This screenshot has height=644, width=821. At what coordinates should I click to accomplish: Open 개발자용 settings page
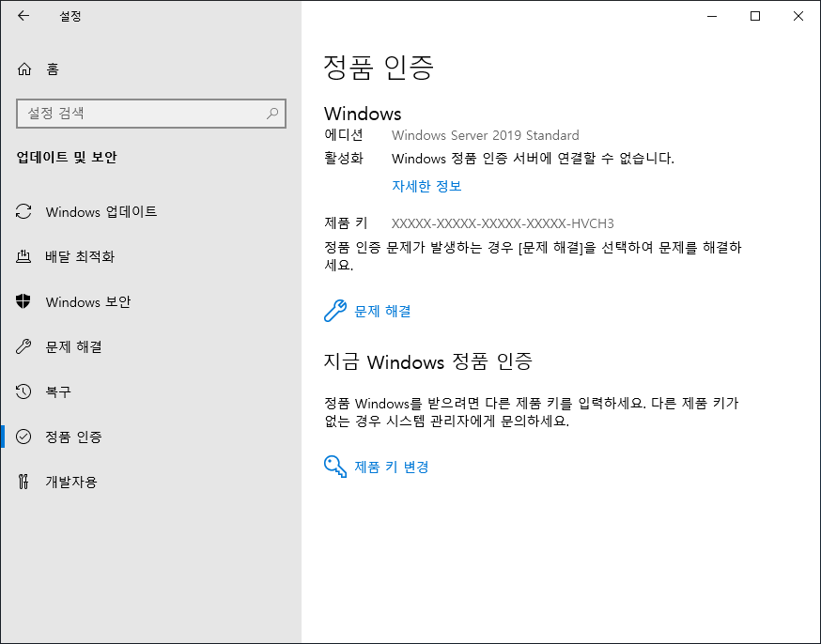point(151,482)
